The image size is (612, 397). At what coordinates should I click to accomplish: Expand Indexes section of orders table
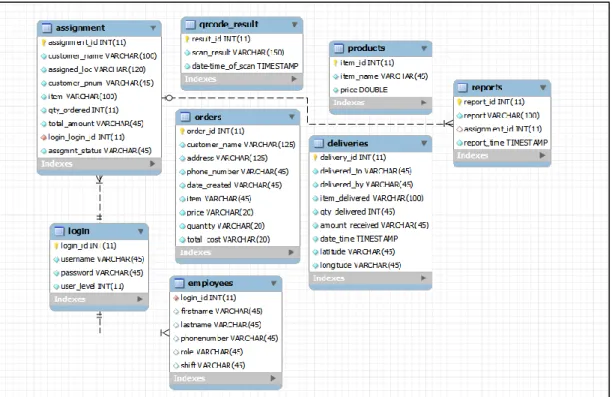pos(291,253)
